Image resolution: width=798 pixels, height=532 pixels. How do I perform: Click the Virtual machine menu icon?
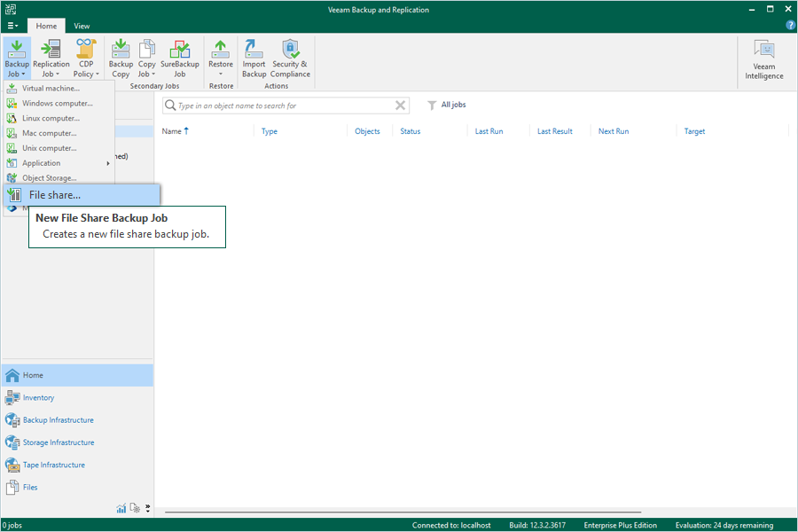point(12,88)
